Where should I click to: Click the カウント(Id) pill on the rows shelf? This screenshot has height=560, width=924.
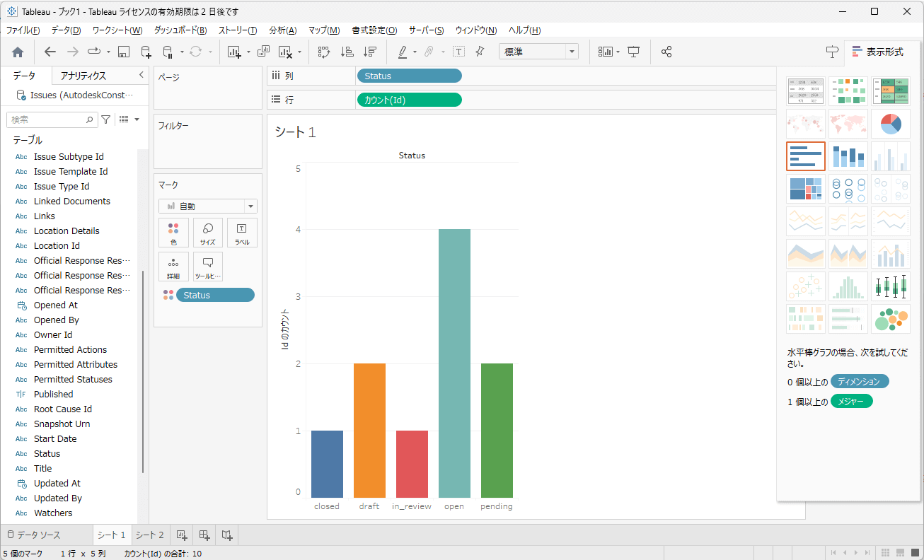click(410, 100)
